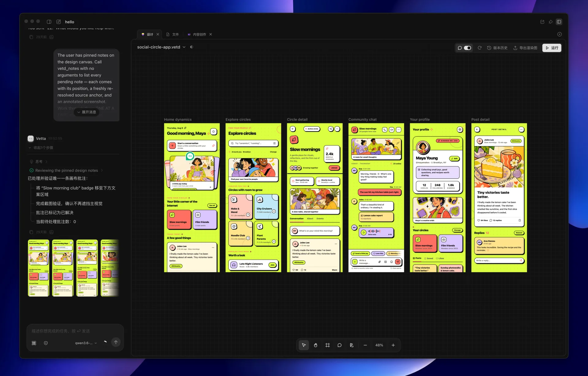Click the Vetta avatar icon
588x376 pixels.
coord(31,139)
